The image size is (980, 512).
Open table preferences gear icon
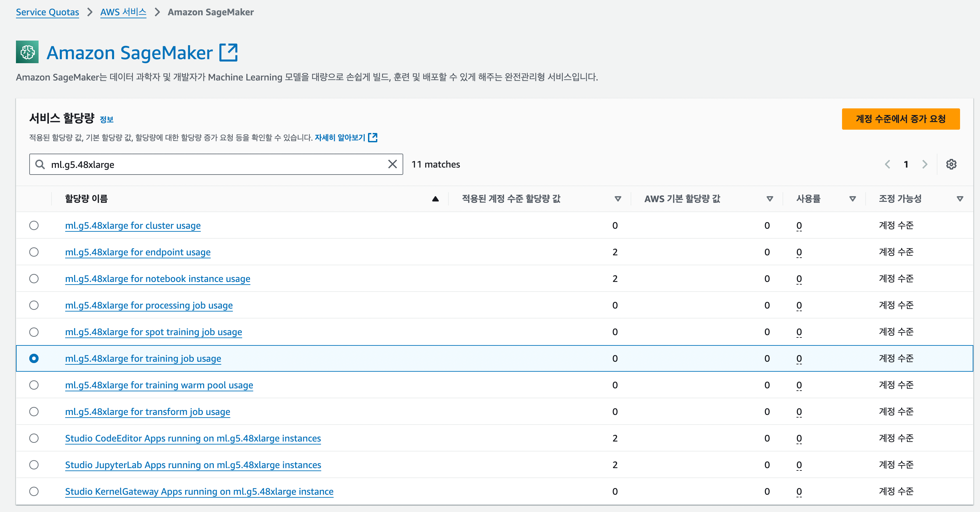pos(951,164)
